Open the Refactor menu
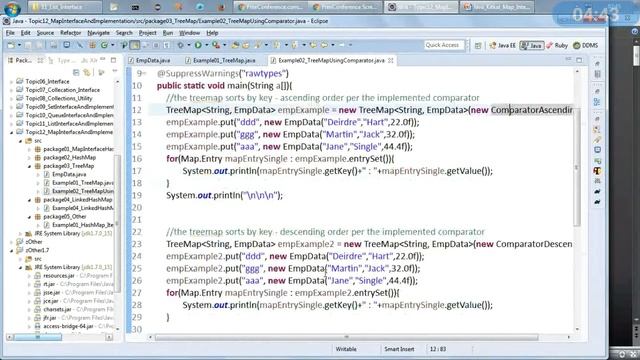 70,33
